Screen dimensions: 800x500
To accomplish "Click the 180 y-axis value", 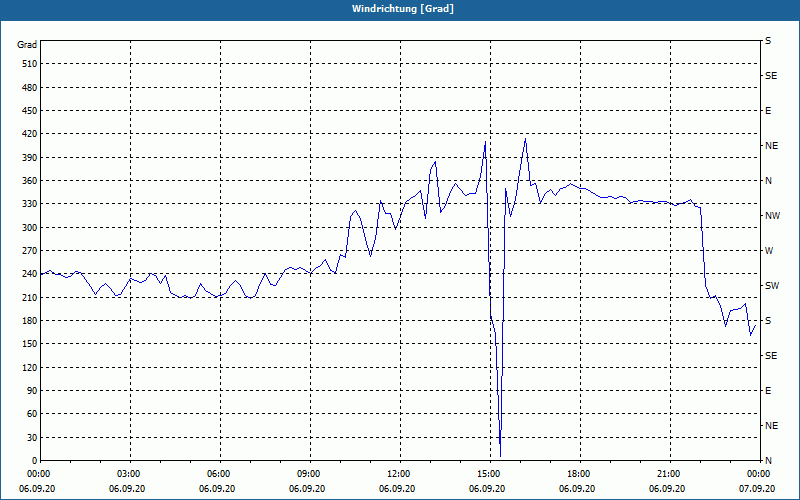I will (x=30, y=320).
